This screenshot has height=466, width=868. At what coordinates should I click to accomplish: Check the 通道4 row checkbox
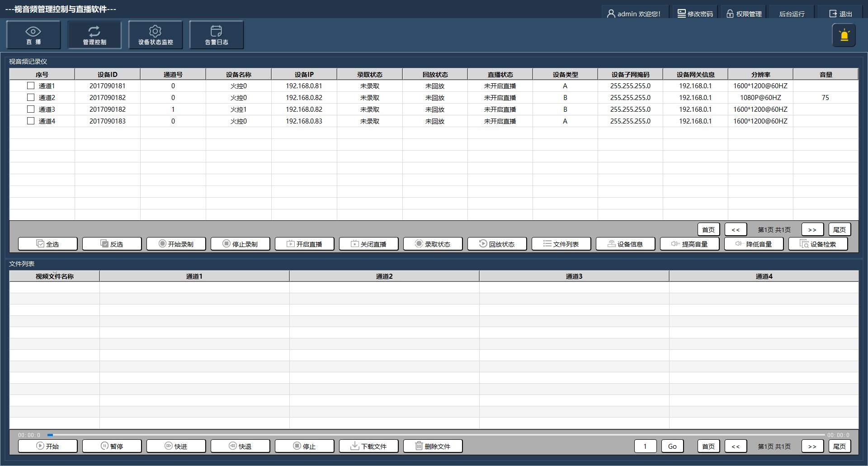pos(31,121)
